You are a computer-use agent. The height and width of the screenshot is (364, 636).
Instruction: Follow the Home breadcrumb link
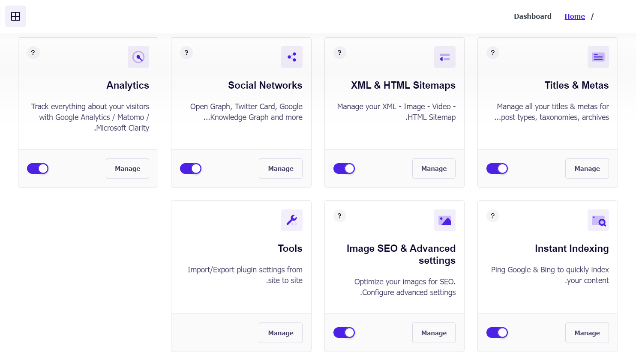(x=575, y=16)
